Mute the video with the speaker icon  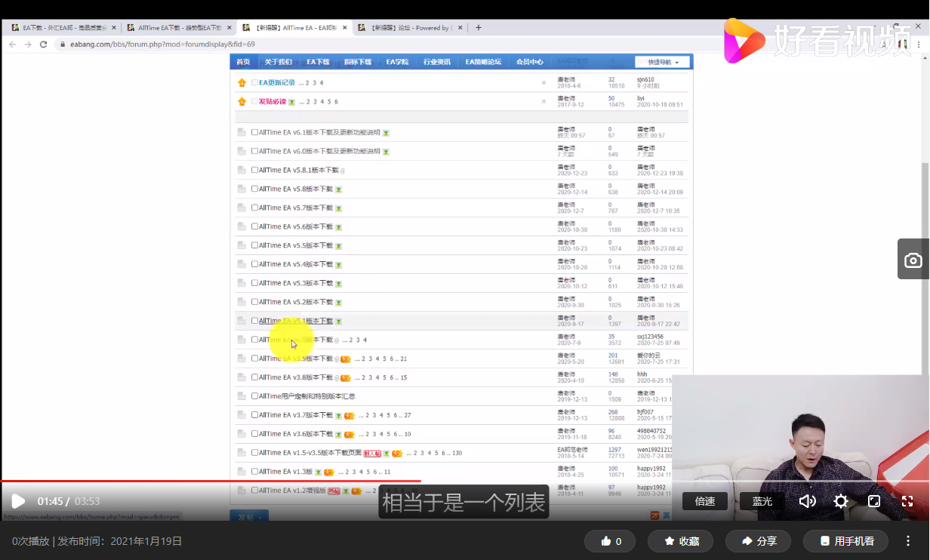click(x=807, y=501)
